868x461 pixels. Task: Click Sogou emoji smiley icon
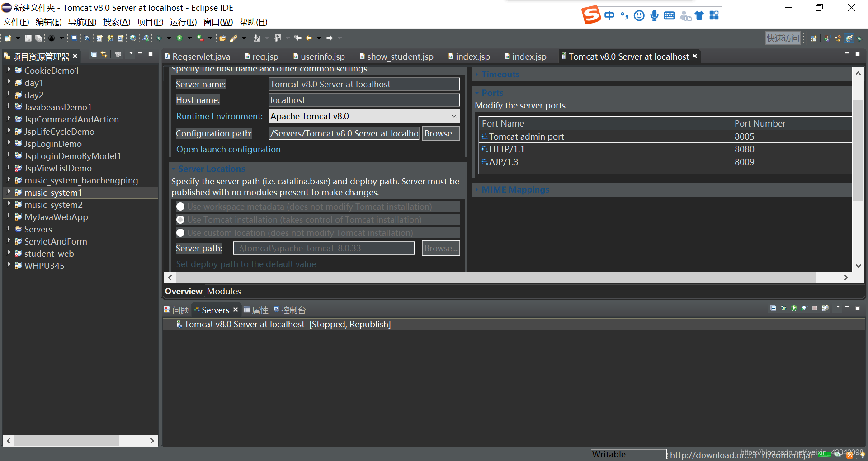tap(639, 15)
